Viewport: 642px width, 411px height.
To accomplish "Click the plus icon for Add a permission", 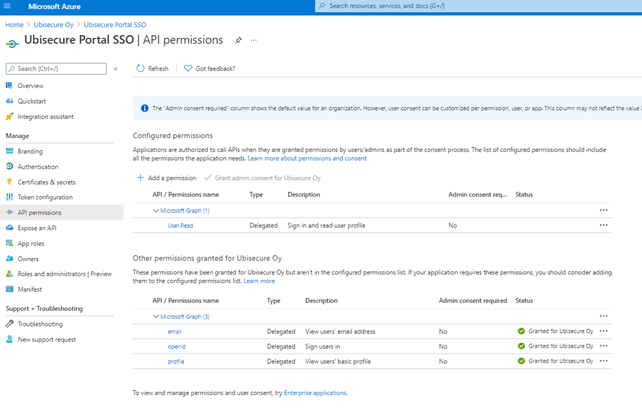I will click(x=140, y=178).
